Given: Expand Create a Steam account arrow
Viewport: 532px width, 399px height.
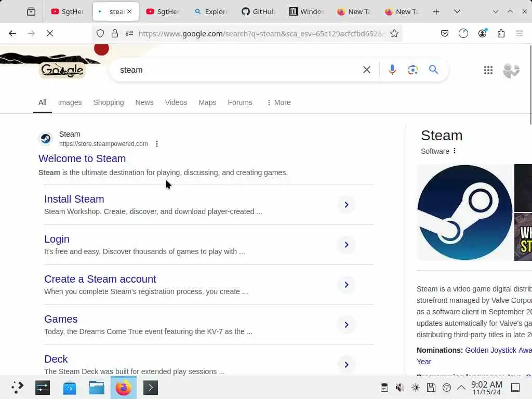Looking at the screenshot, I should [x=347, y=285].
